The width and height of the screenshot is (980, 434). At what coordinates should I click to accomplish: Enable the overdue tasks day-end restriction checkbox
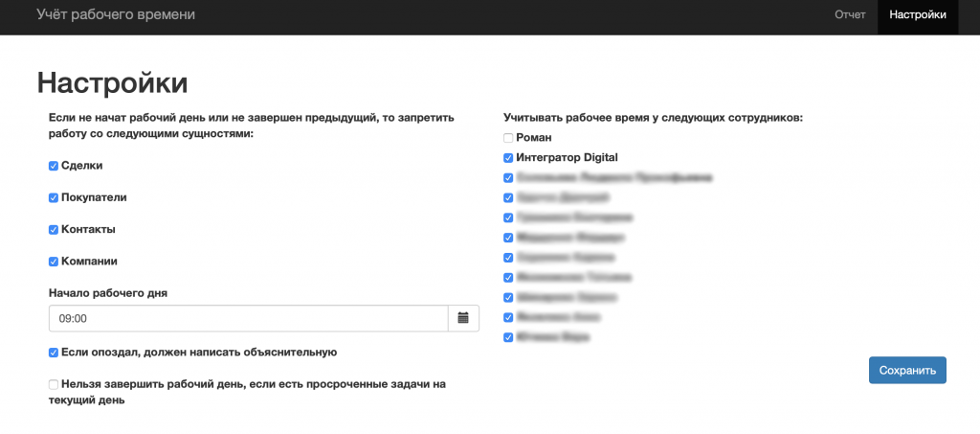tap(54, 385)
